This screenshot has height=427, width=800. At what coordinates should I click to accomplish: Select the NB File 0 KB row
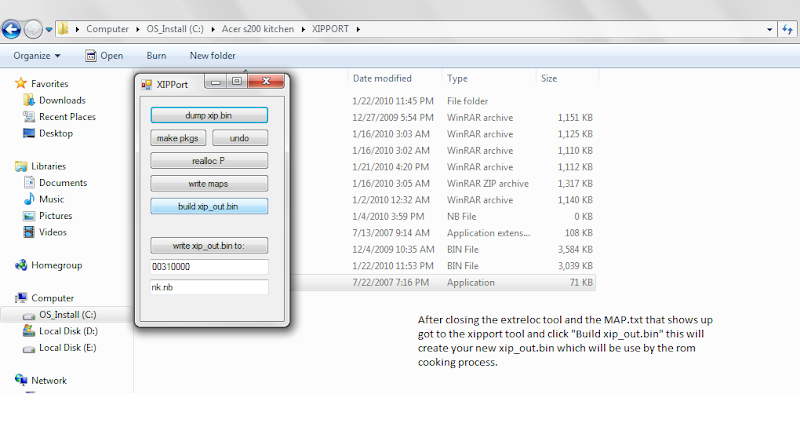pos(444,216)
